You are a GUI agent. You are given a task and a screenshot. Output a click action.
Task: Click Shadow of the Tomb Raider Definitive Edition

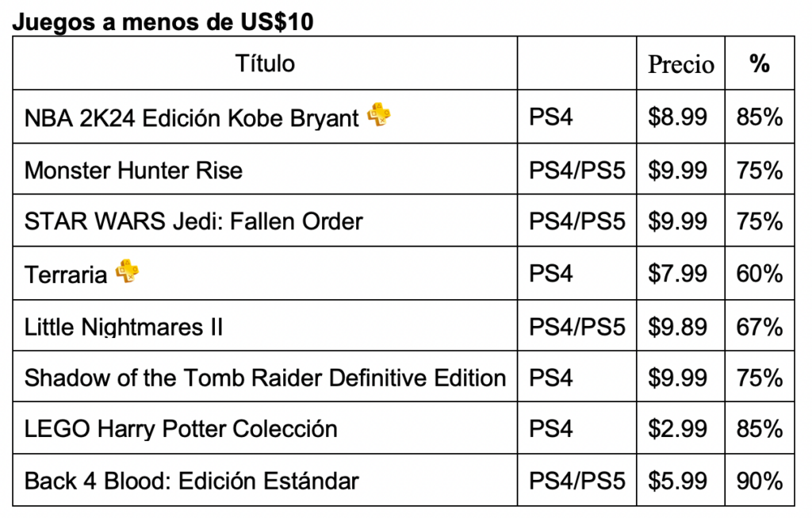(x=265, y=378)
